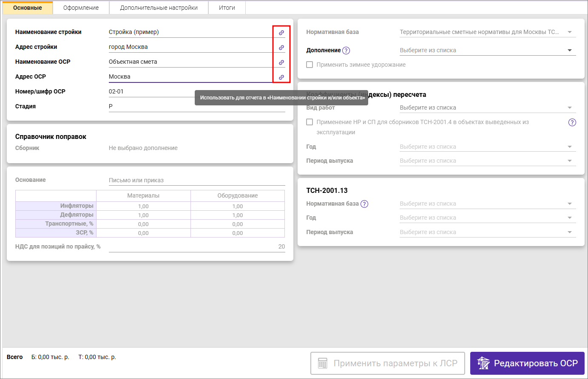Image resolution: width=588 pixels, height=379 pixels.
Task: Switch to the Оформление tab
Action: coord(81,8)
